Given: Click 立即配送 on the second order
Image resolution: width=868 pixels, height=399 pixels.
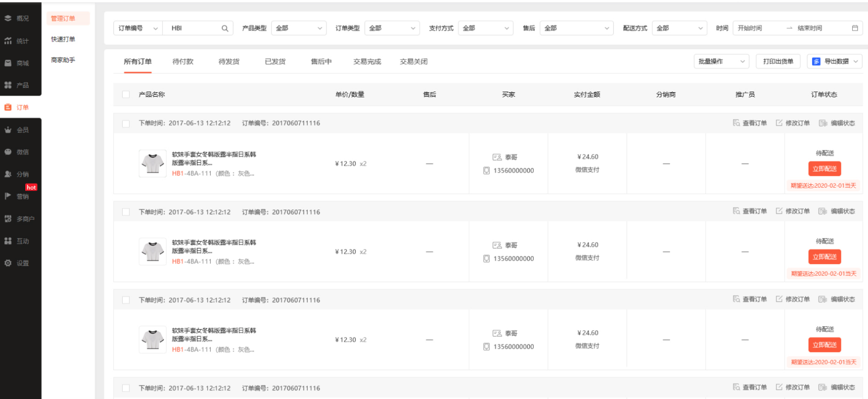Looking at the screenshot, I should click(x=825, y=257).
